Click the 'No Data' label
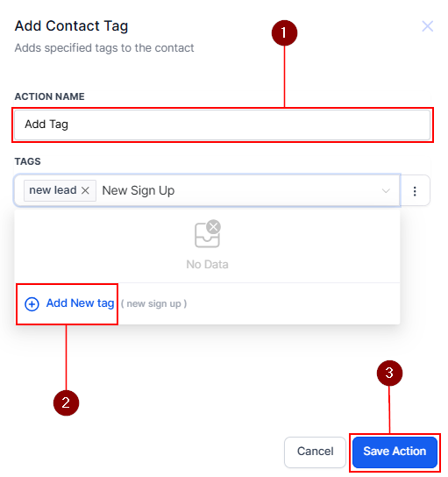This screenshot has width=448, height=477. pyautogui.click(x=207, y=264)
